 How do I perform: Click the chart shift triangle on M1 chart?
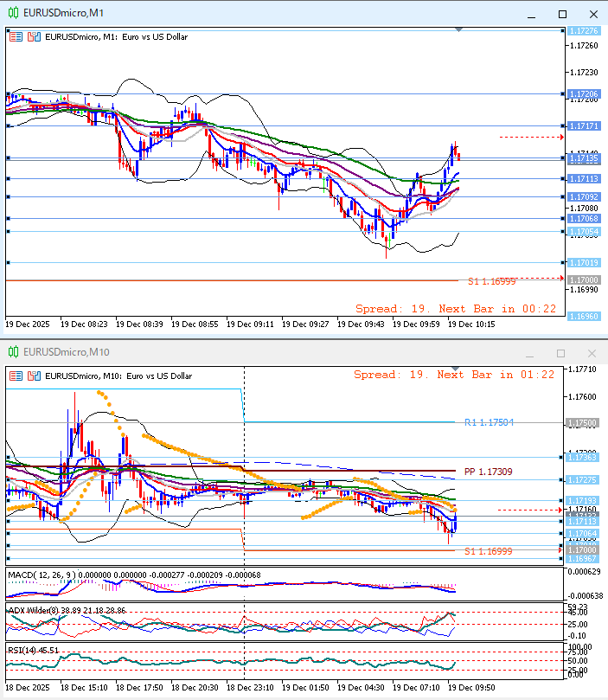point(458,29)
